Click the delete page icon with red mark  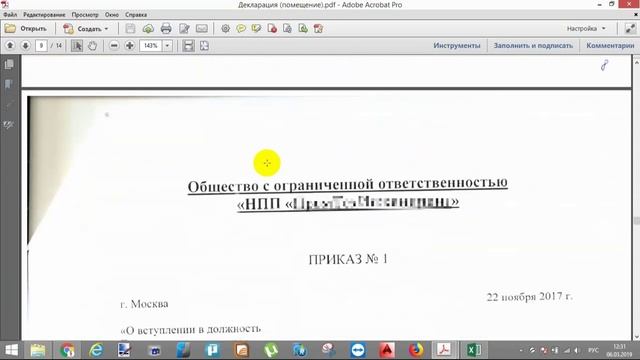(x=272, y=29)
